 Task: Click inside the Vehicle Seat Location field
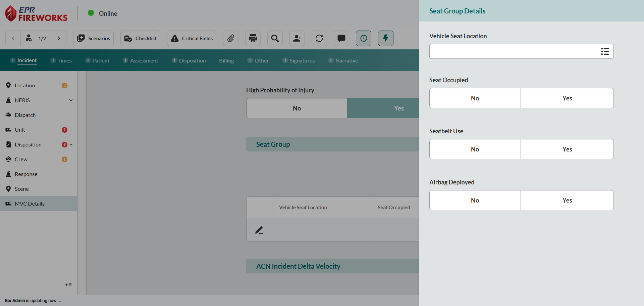pos(513,51)
